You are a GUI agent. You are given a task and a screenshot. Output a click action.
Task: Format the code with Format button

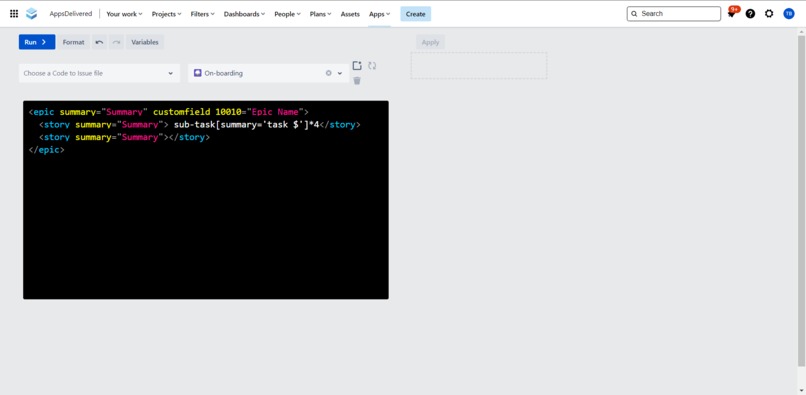coord(74,42)
